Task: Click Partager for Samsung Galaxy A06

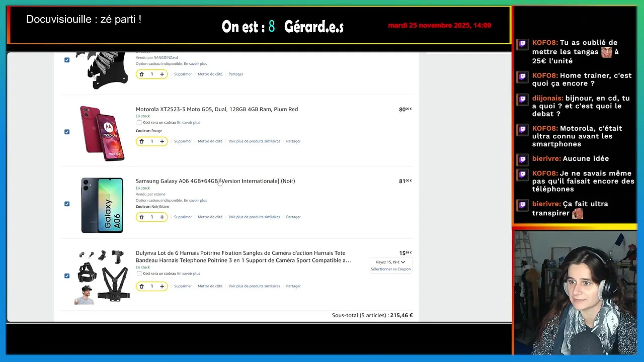Action: pyautogui.click(x=293, y=217)
